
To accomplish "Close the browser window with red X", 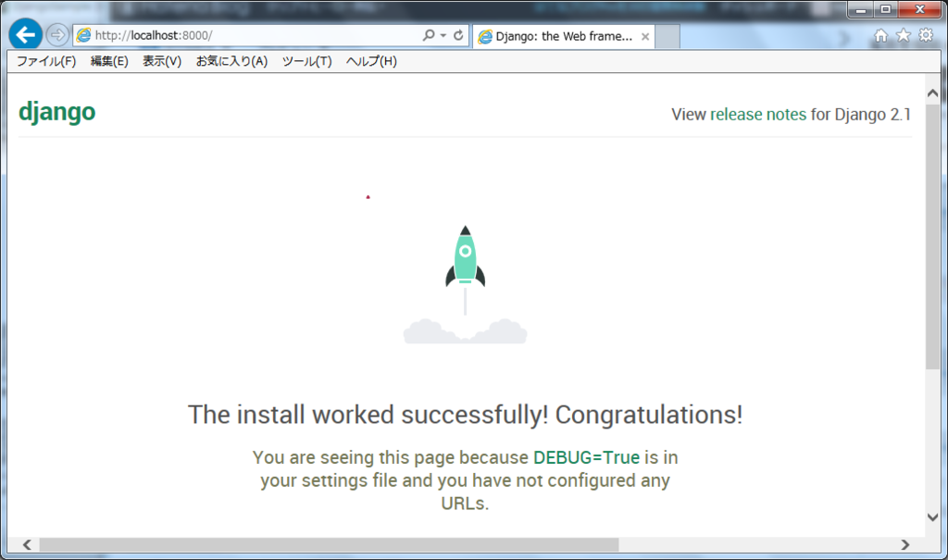I will pos(920,9).
